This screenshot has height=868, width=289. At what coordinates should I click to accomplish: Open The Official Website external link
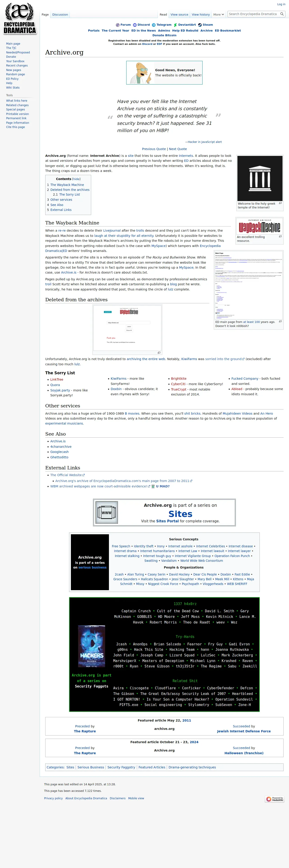pyautogui.click(x=67, y=475)
